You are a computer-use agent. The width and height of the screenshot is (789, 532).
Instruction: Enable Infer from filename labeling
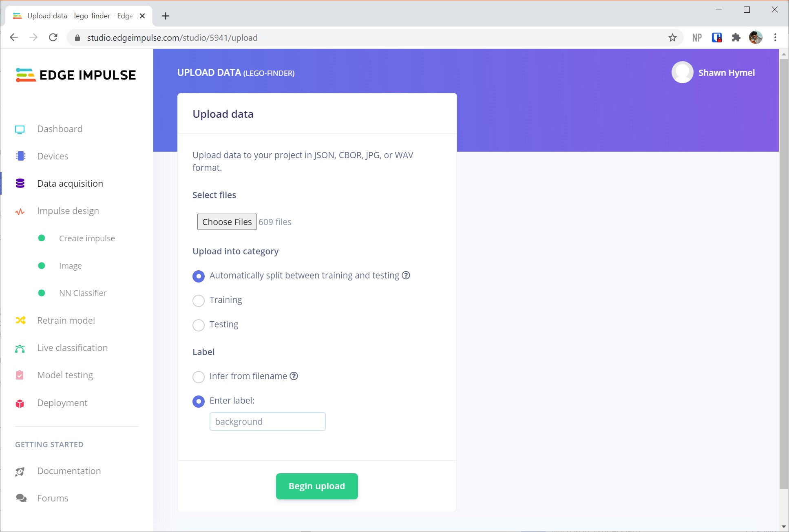pyautogui.click(x=199, y=377)
